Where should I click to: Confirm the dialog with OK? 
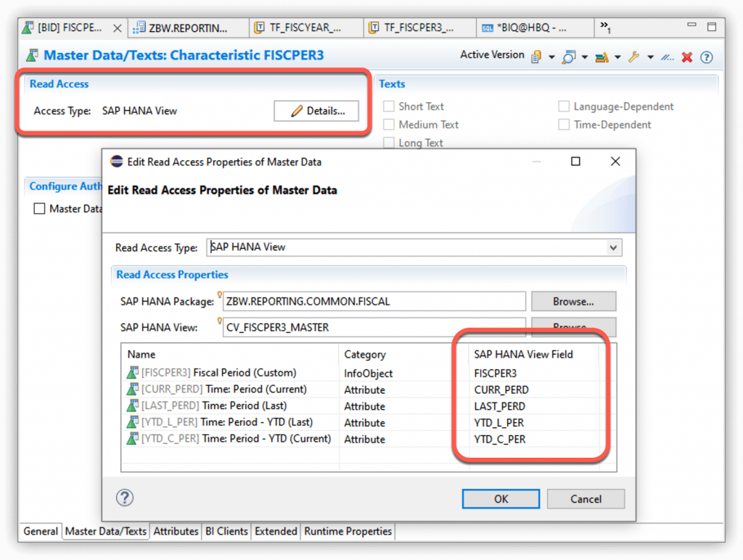[x=501, y=499]
